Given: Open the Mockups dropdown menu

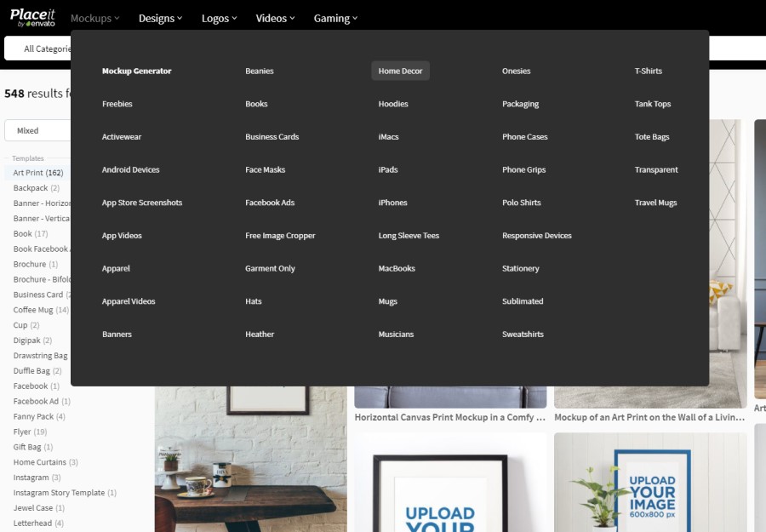Looking at the screenshot, I should pos(94,18).
